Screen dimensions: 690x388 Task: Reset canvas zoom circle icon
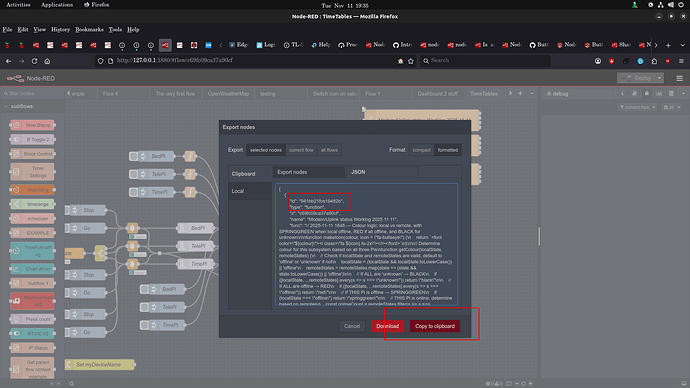524,384
